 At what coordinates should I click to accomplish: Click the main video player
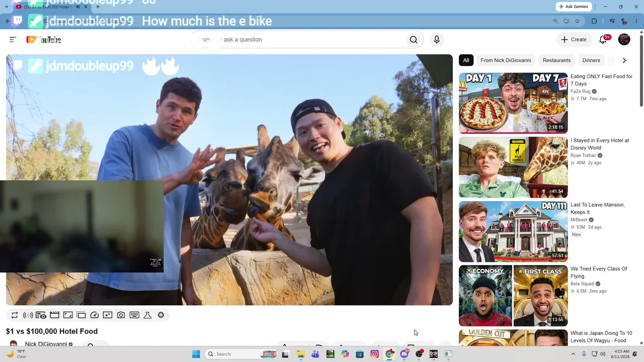229,179
